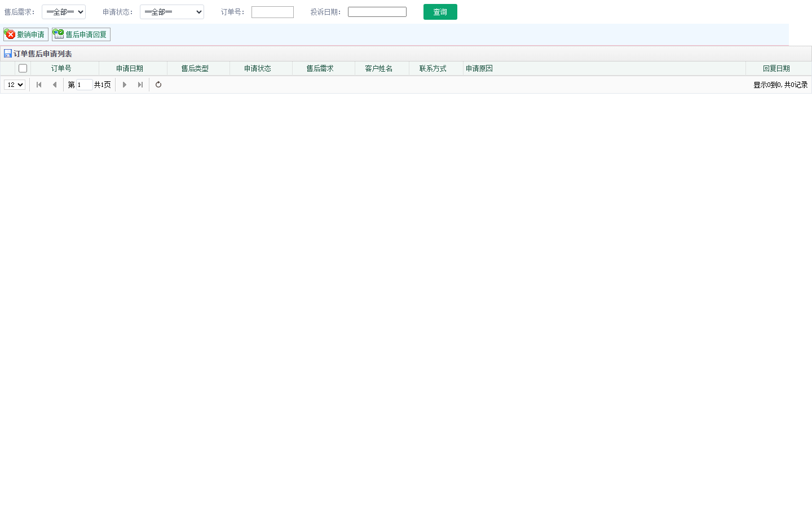Click the 显示0到0,共0记录 status text
812x508 pixels.
coord(780,85)
